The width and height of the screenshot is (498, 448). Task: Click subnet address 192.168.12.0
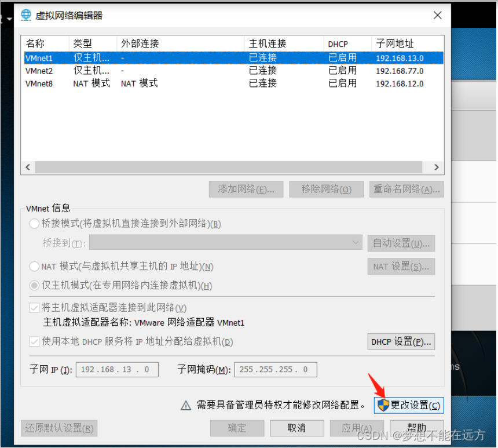pos(400,83)
